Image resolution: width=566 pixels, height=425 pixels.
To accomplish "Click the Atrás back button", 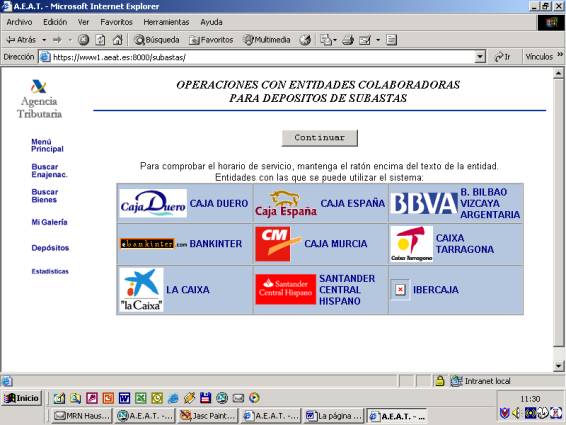I will coord(21,40).
